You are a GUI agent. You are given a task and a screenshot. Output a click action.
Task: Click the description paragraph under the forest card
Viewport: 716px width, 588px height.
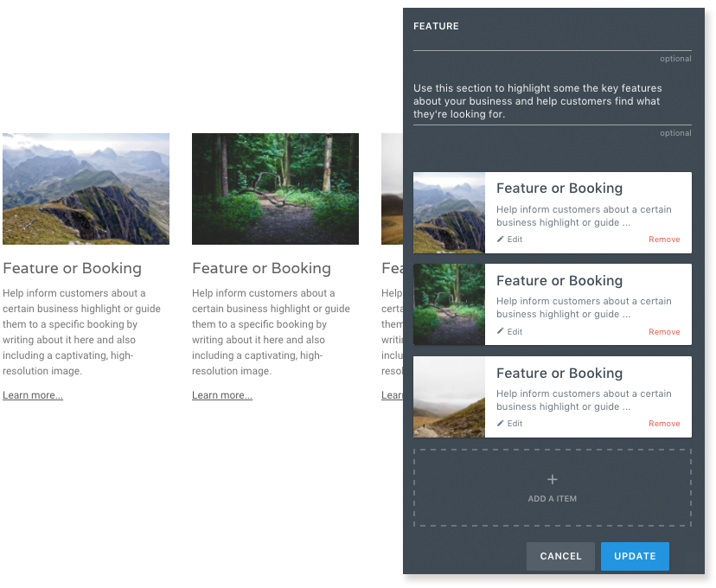[x=272, y=332]
